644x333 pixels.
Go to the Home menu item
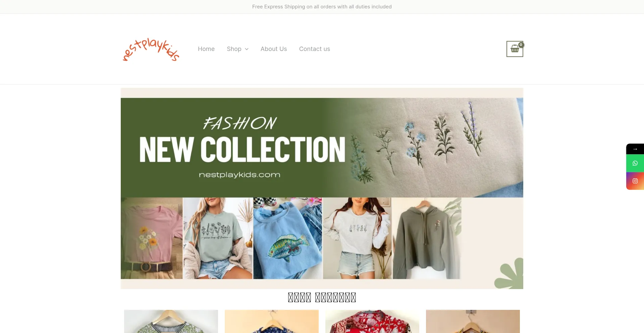tap(206, 49)
